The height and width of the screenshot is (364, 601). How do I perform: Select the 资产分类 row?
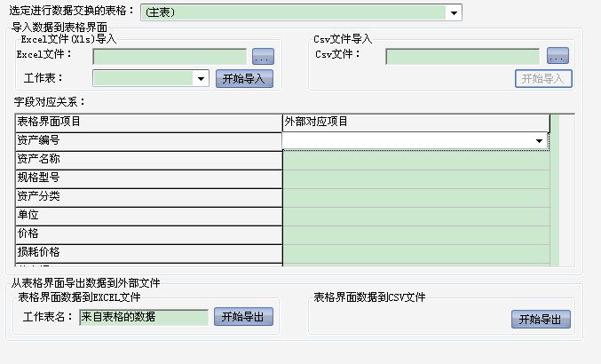click(x=149, y=197)
